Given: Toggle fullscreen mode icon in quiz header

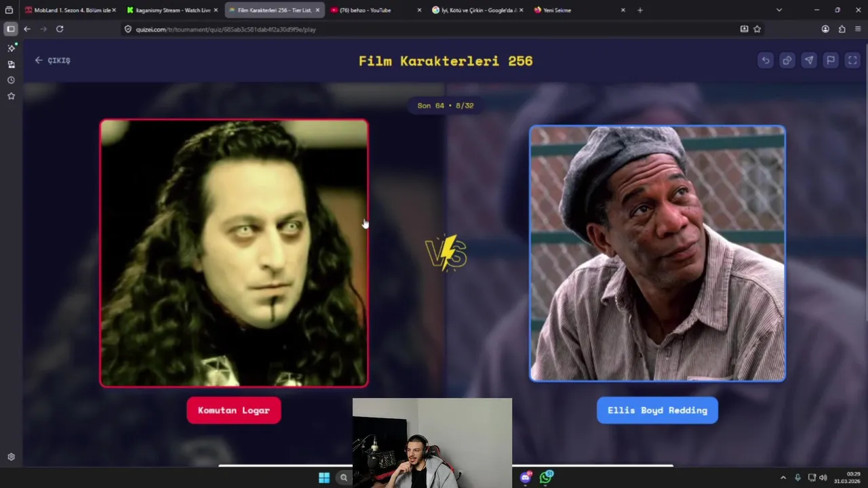Looking at the screenshot, I should click(852, 60).
